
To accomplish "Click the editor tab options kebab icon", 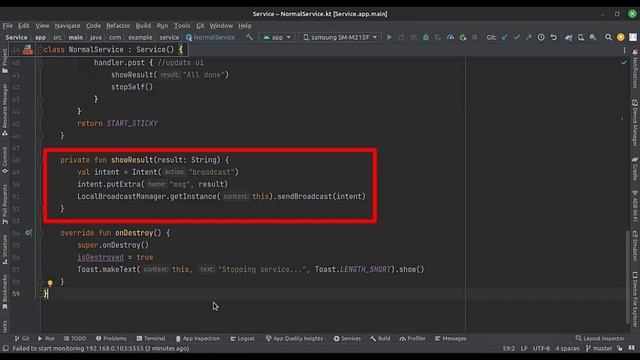I will coord(624,50).
